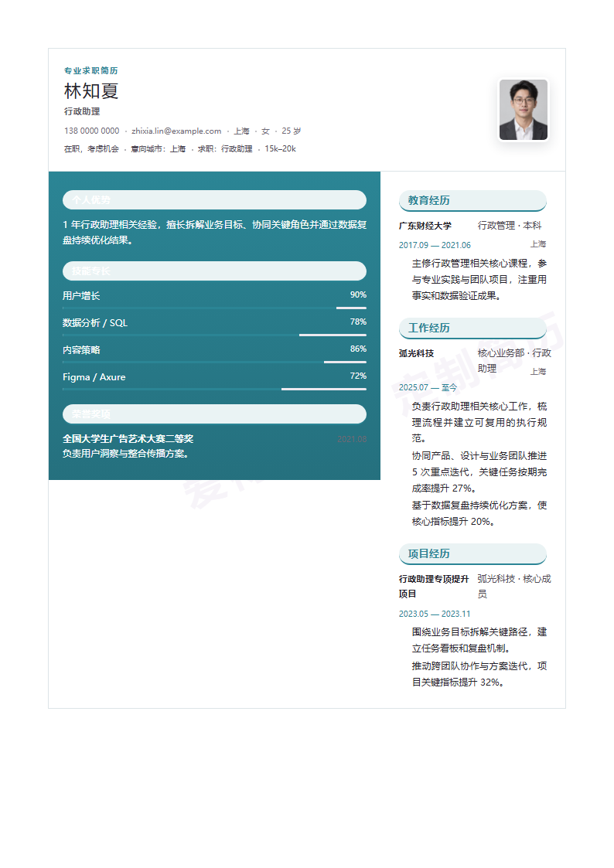Select the name 林知夏

click(x=91, y=90)
